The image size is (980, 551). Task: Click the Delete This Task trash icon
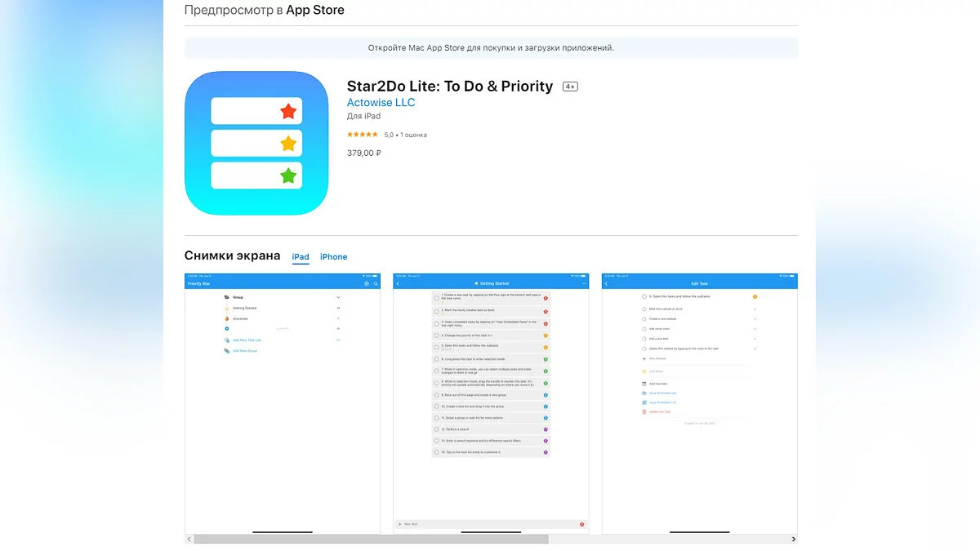tap(644, 411)
